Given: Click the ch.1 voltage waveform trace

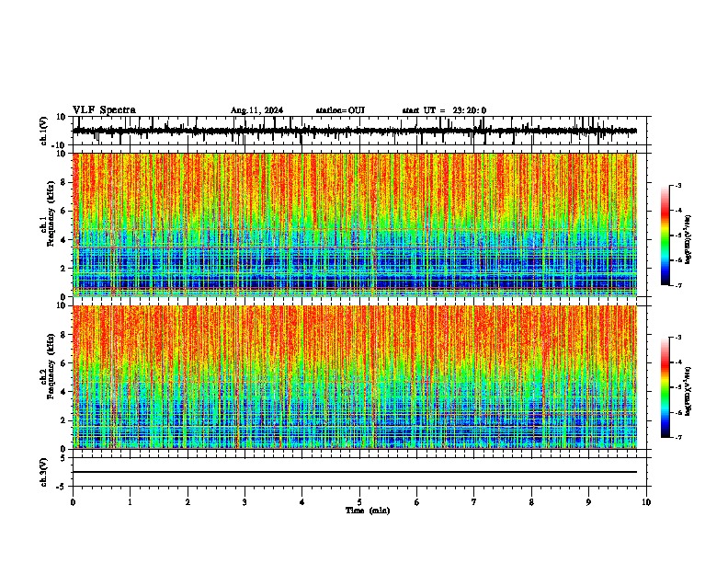Looking at the screenshot, I should point(355,131).
